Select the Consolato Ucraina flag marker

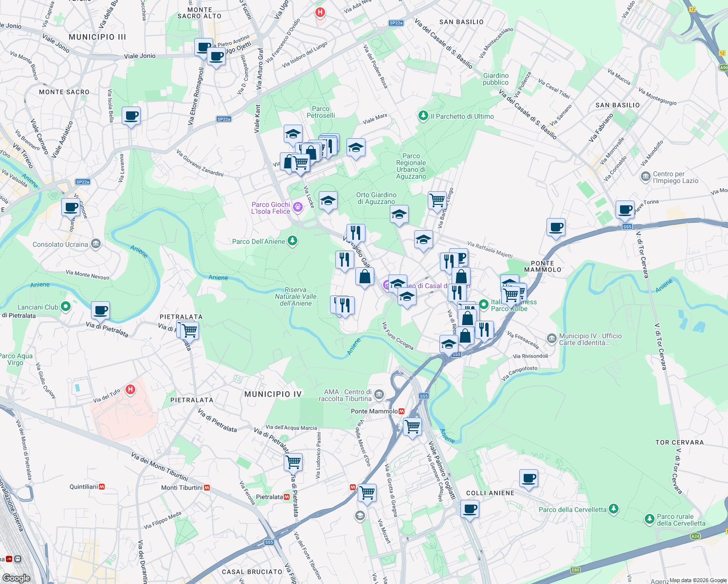[x=95, y=244]
